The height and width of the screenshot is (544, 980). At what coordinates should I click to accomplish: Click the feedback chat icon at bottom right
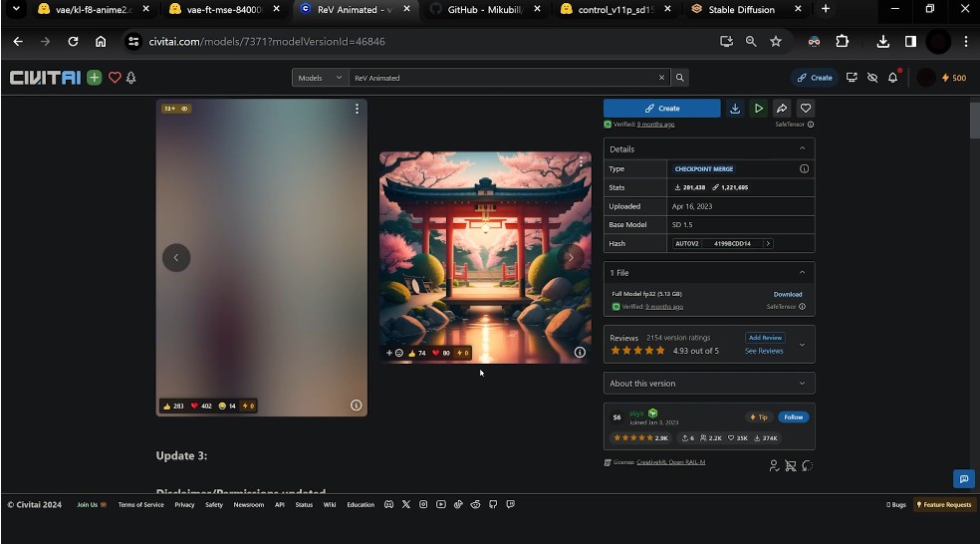coord(964,479)
